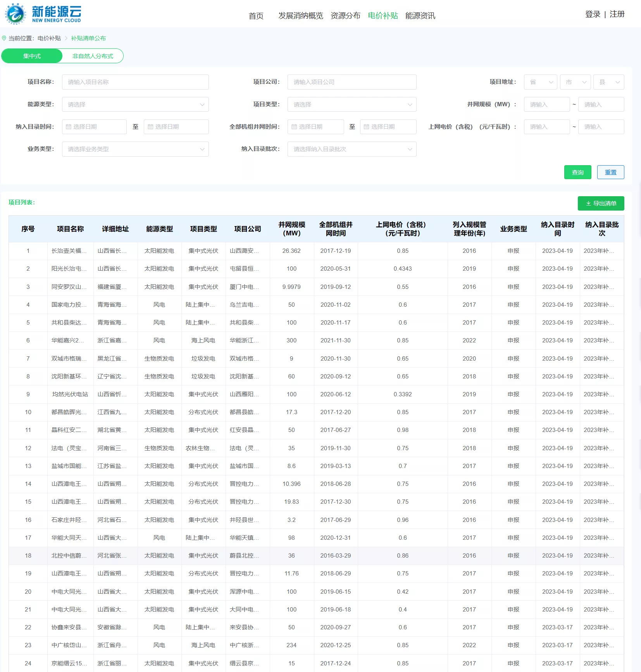Click breadcrumb arrow separator after 电价补贴
641x672 pixels.
[x=66, y=38]
